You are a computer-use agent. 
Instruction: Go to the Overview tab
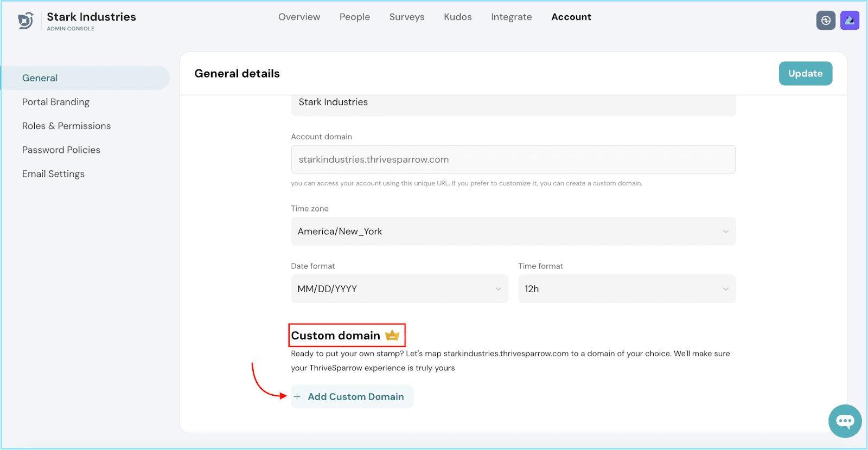[x=299, y=17]
